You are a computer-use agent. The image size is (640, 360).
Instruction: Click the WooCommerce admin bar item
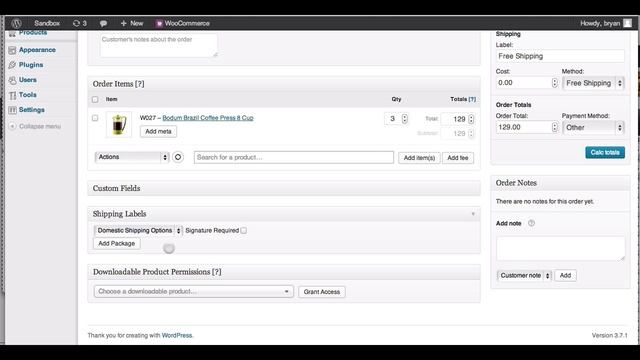pyautogui.click(x=183, y=23)
